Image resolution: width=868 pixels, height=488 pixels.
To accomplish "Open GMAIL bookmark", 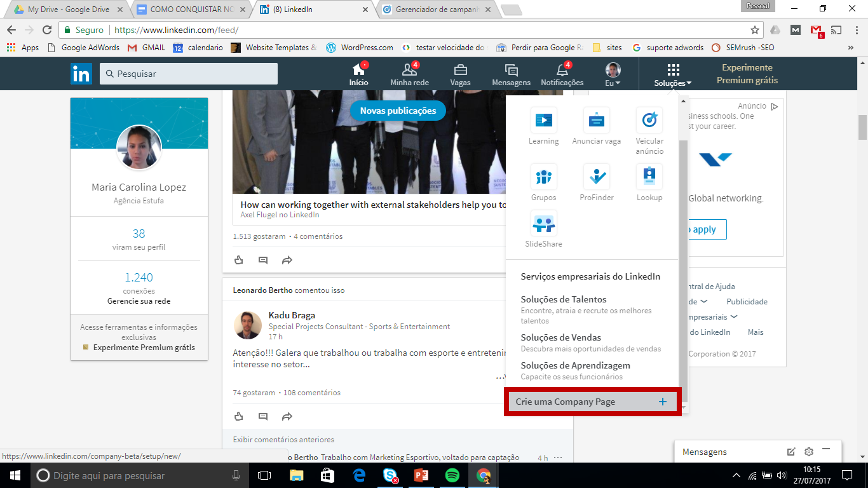I will point(146,48).
